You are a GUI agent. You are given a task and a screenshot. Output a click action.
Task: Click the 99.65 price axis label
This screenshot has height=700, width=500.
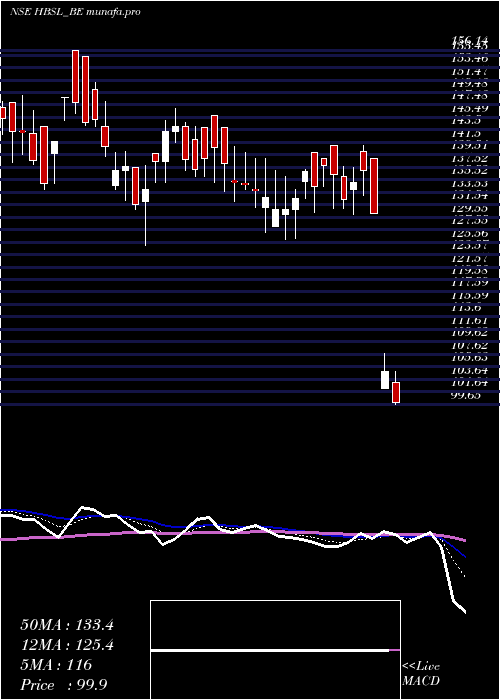(x=466, y=395)
